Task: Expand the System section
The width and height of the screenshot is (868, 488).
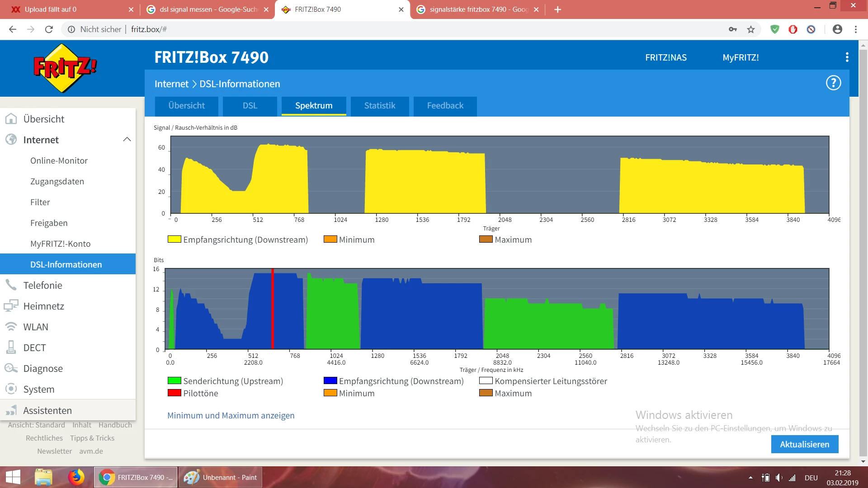Action: (x=38, y=389)
